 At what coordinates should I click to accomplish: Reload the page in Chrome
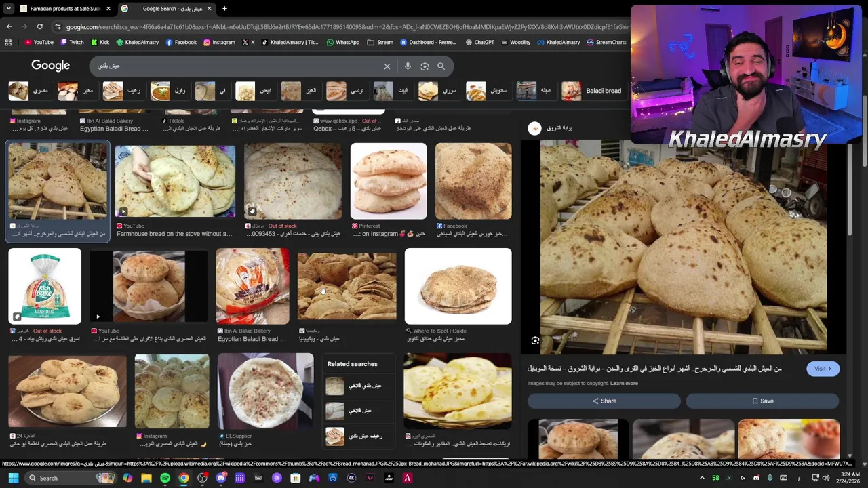pos(39,26)
